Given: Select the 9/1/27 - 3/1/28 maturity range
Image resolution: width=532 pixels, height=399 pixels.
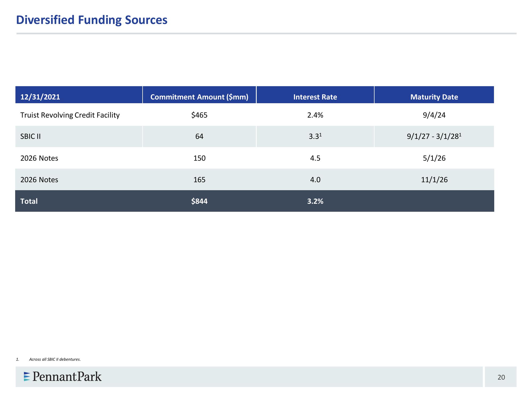Looking at the screenshot, I should pyautogui.click(x=434, y=136).
